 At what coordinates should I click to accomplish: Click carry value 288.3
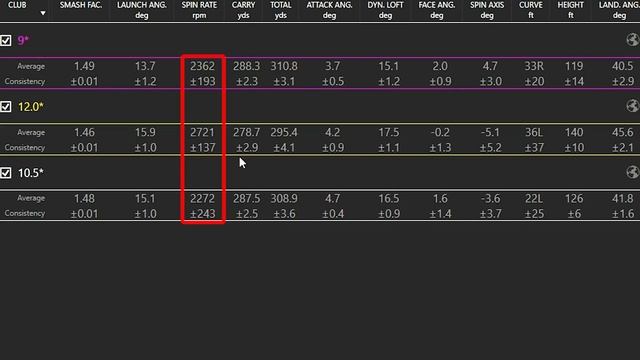click(x=247, y=66)
